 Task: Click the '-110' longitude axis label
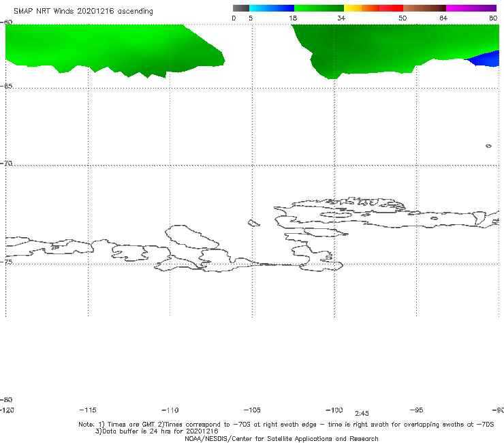(x=170, y=410)
